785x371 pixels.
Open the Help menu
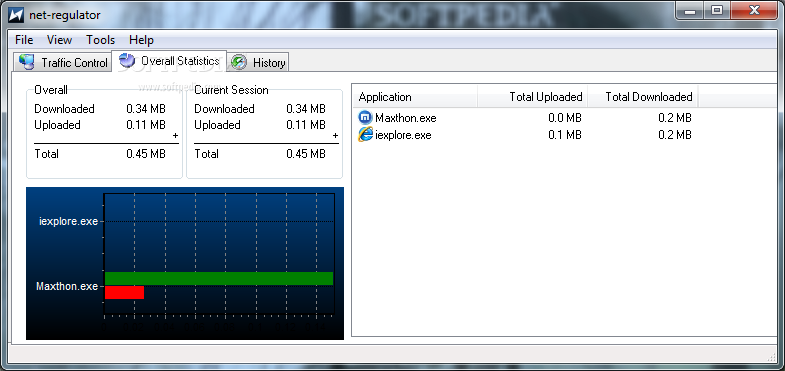pyautogui.click(x=141, y=40)
